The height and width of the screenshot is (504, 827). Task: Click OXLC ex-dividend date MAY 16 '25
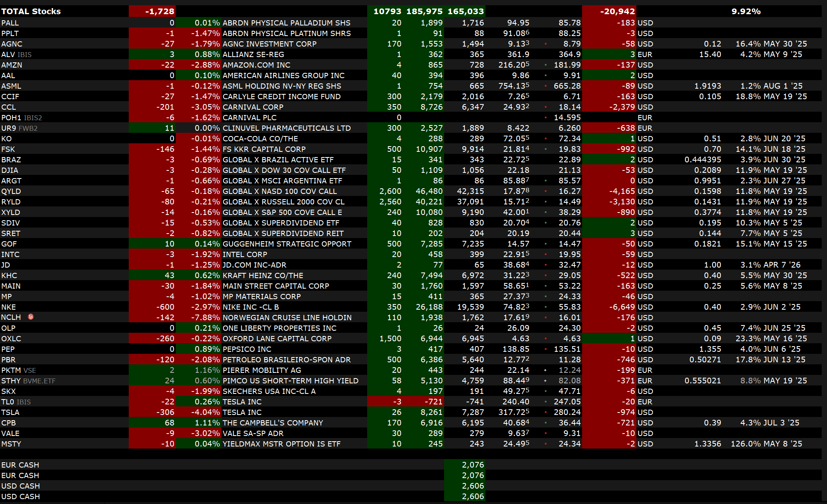point(785,338)
